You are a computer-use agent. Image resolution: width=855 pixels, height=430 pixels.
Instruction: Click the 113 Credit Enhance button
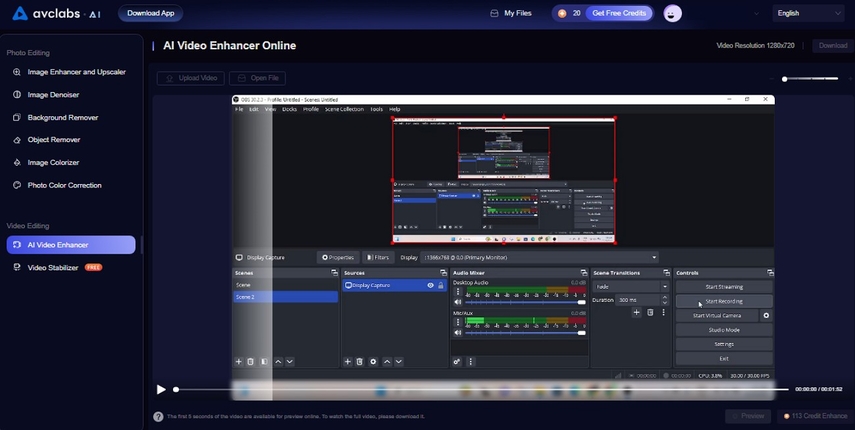click(x=815, y=416)
